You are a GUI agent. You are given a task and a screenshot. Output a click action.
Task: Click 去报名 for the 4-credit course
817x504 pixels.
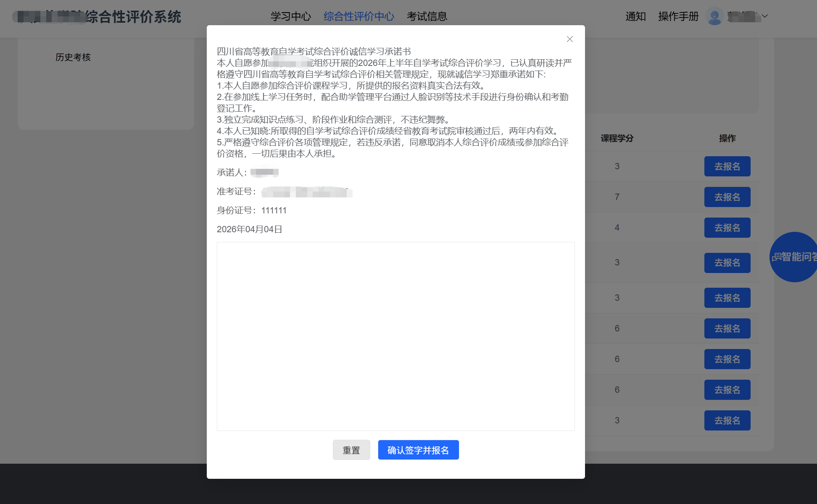pyautogui.click(x=727, y=228)
